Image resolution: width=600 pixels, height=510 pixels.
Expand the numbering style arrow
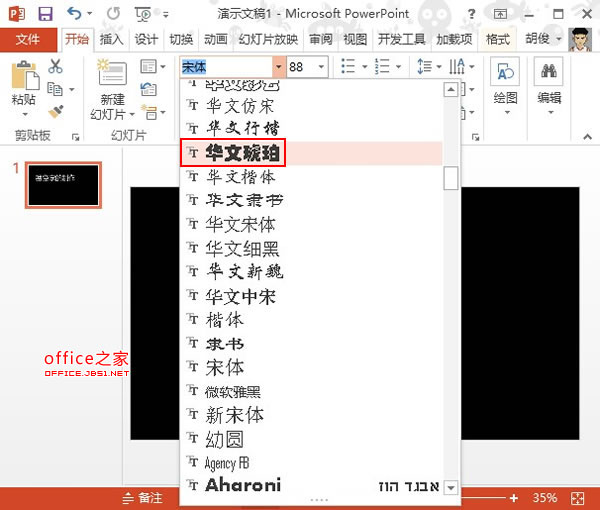tap(398, 67)
